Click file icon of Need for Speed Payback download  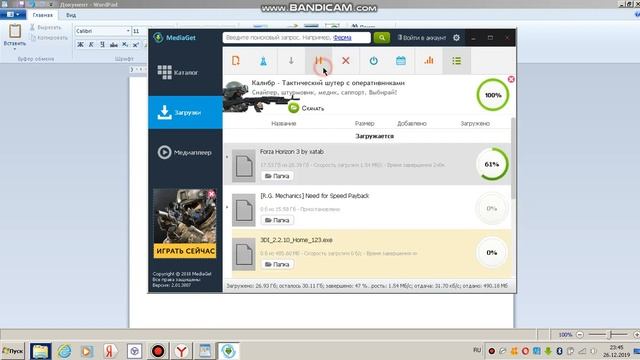pos(244,210)
